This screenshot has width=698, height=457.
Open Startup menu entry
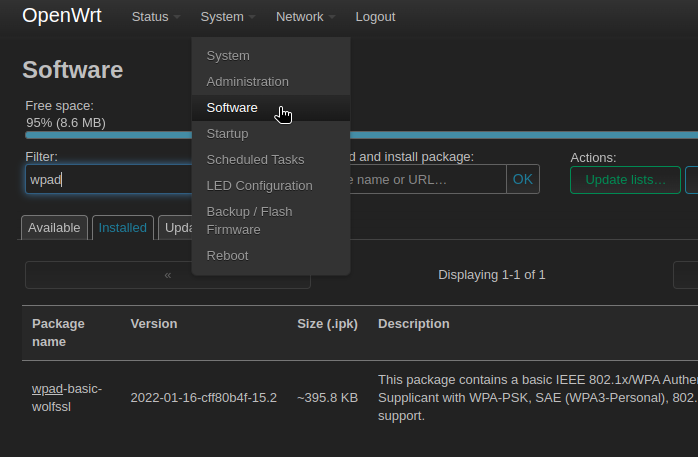click(271, 133)
